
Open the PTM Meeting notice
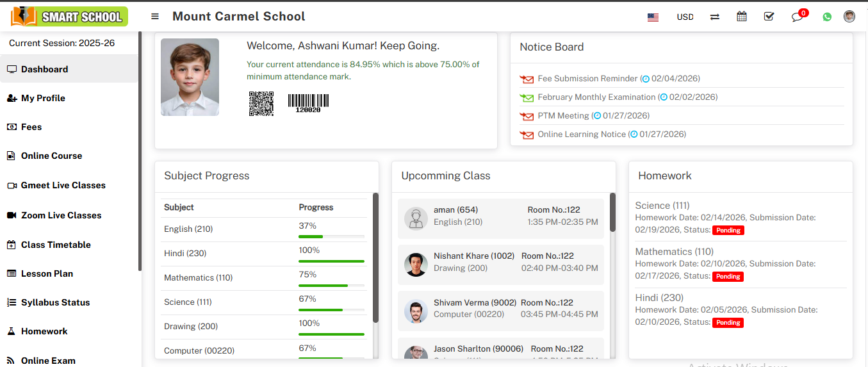(x=563, y=116)
